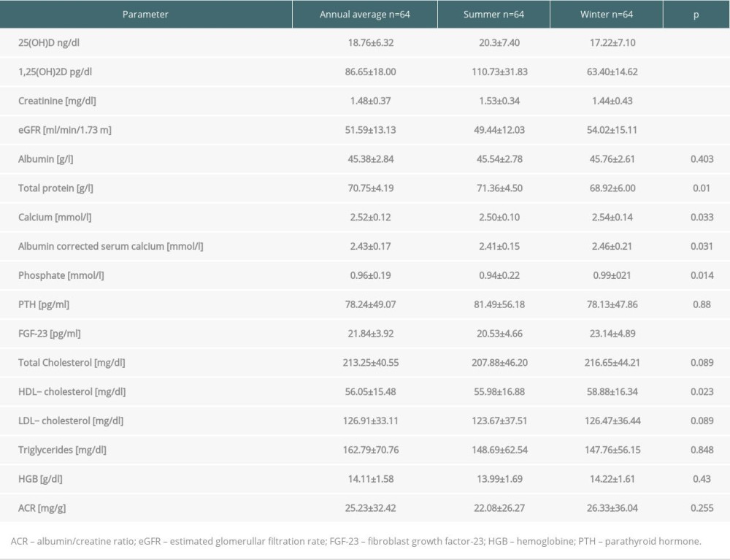Select FGF-23 annual average value 21.84±3.92
The height and width of the screenshot is (560, 730).
coord(364,334)
